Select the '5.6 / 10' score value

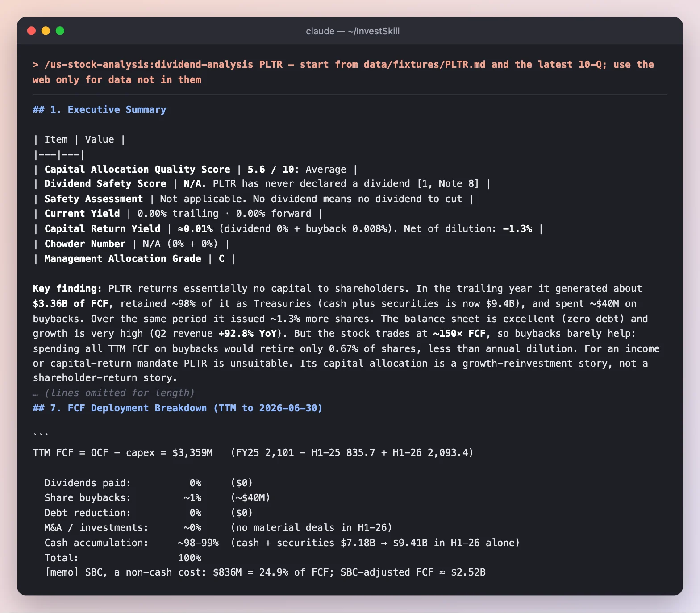(271, 170)
